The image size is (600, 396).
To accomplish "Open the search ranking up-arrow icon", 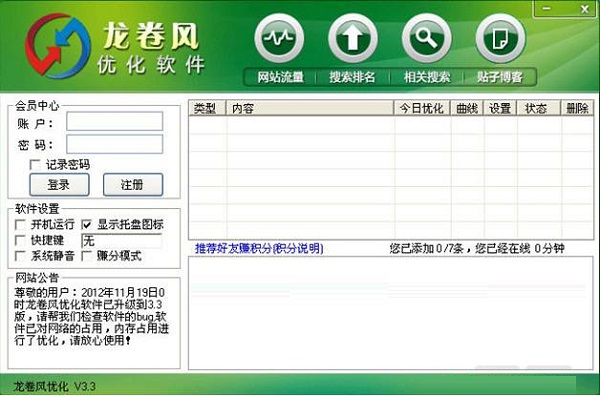I will point(353,38).
